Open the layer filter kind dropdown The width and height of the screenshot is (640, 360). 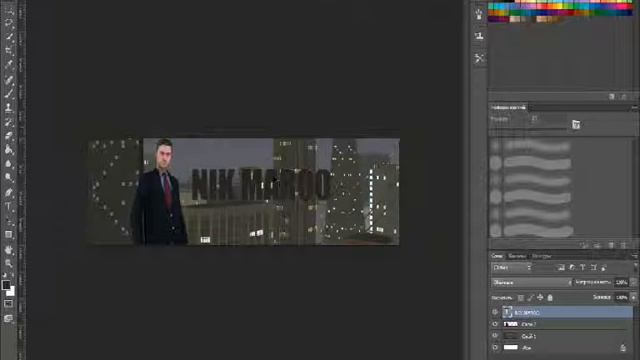pos(512,268)
